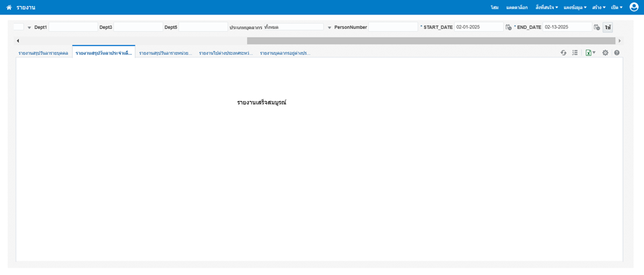Click the home icon beside รายงาน

(x=9, y=7)
